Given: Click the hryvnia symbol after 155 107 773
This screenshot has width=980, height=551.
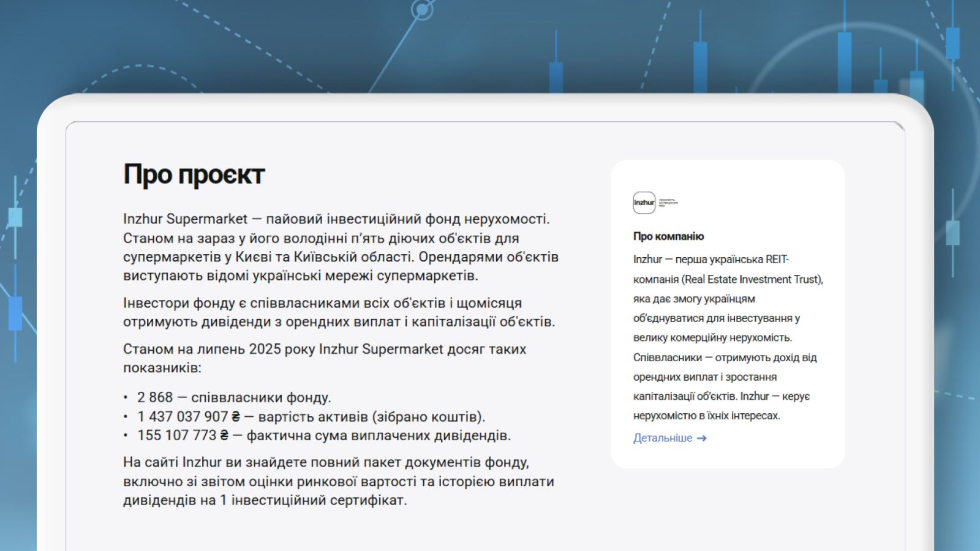Looking at the screenshot, I should [224, 435].
